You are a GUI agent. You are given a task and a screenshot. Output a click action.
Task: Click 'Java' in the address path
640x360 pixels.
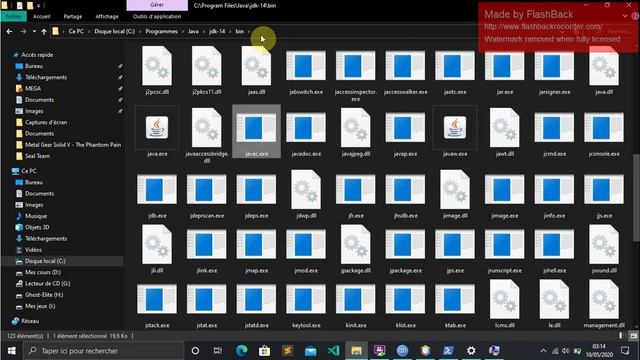193,31
